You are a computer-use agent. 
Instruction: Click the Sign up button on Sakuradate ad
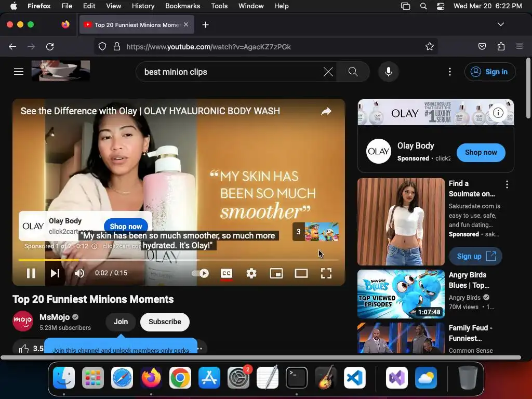coord(476,256)
